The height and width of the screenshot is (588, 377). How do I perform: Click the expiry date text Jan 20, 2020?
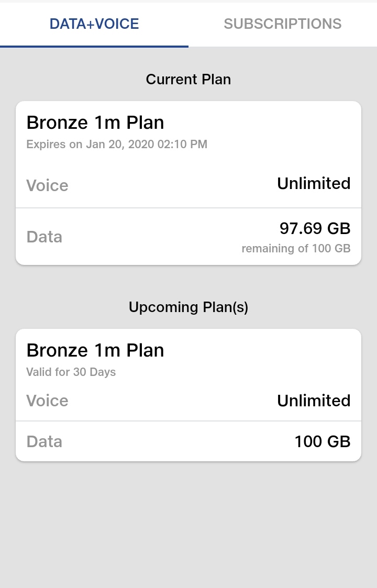click(x=117, y=145)
